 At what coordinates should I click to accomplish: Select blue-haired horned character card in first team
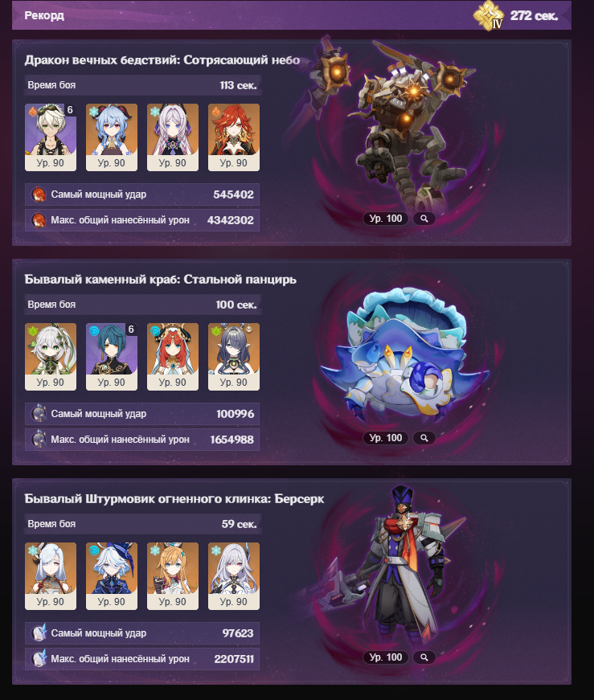(112, 137)
